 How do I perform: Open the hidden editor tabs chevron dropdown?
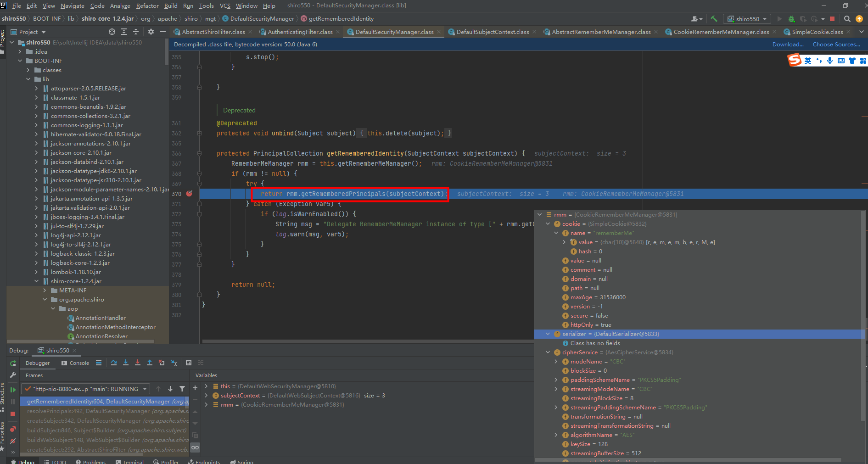[861, 32]
